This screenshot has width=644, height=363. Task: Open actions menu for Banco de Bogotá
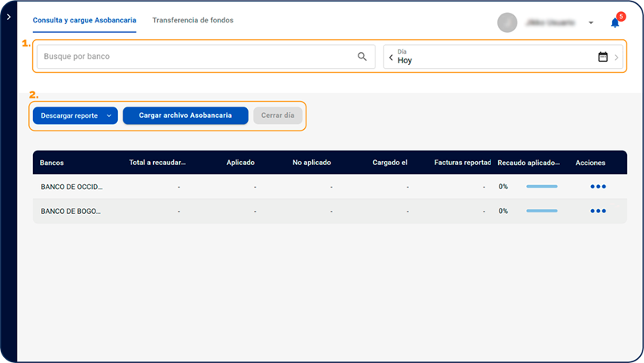[x=597, y=211]
